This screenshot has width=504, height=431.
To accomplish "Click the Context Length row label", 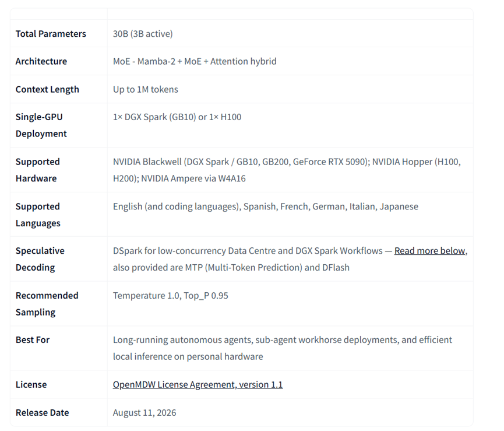I will pyautogui.click(x=47, y=89).
